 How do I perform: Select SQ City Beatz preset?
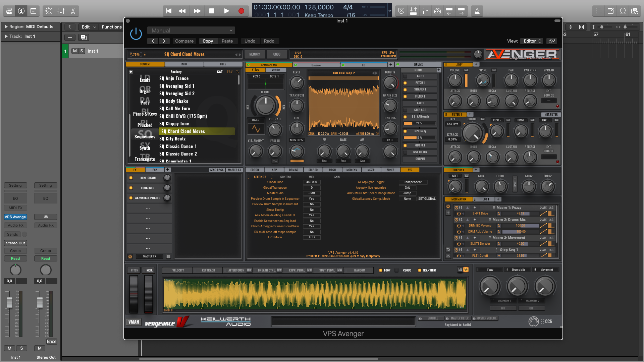pos(172,139)
